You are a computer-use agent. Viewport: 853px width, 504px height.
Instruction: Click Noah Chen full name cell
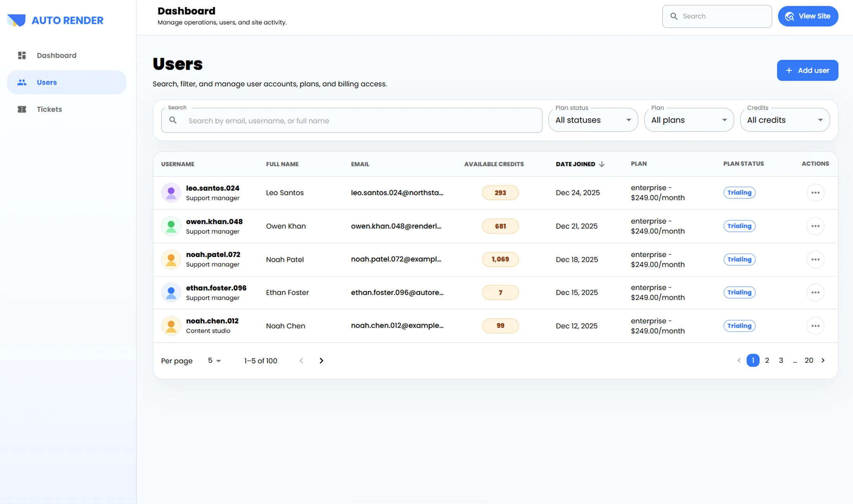285,326
